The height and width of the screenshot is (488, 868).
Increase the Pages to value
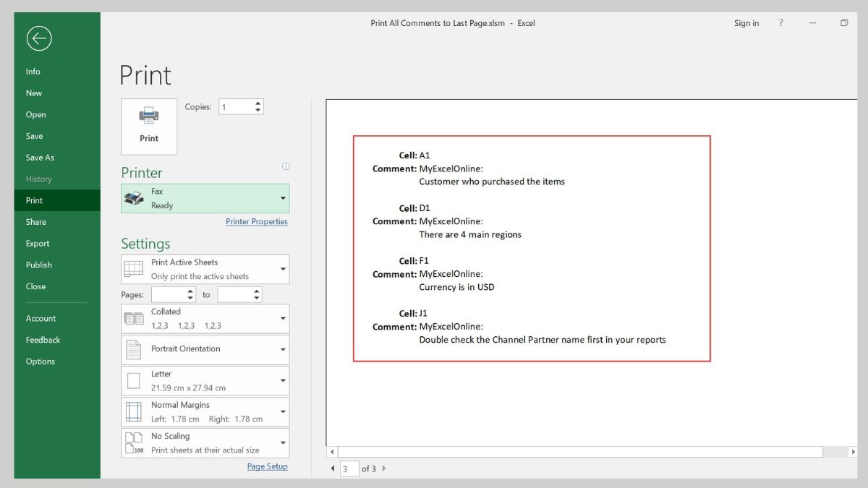257,291
